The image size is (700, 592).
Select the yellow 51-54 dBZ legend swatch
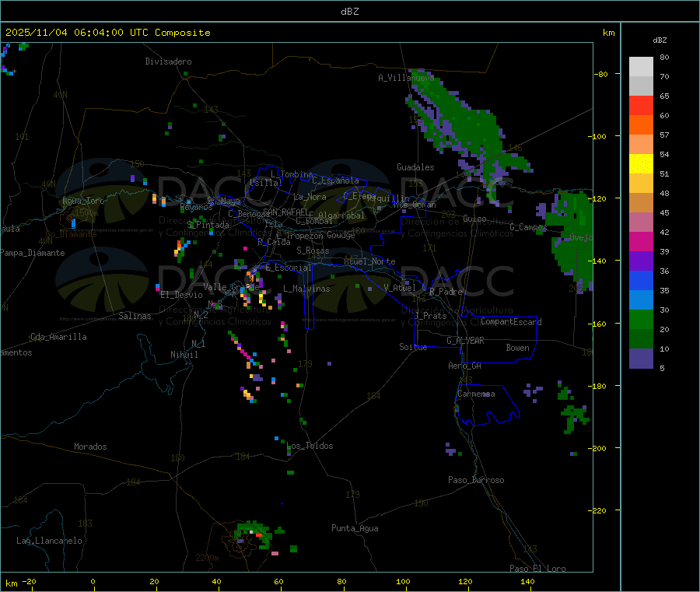[641, 164]
